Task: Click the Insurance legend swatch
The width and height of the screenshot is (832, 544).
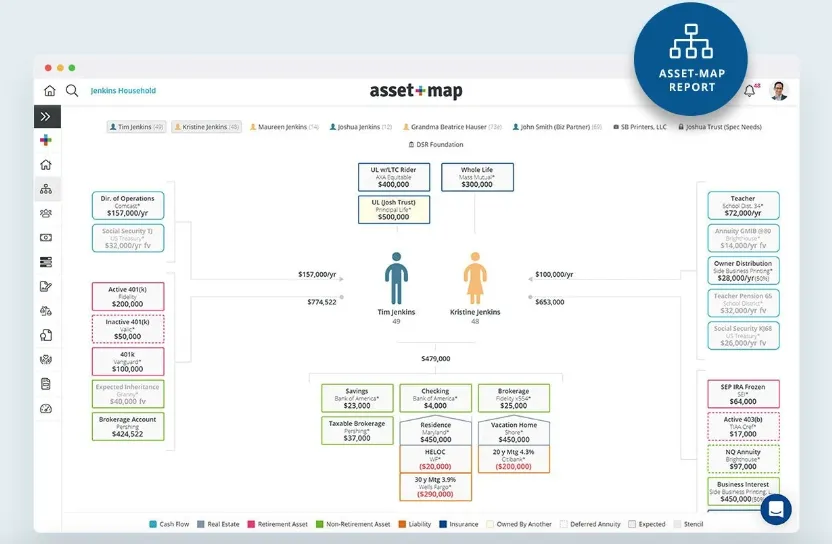Action: pos(443,524)
